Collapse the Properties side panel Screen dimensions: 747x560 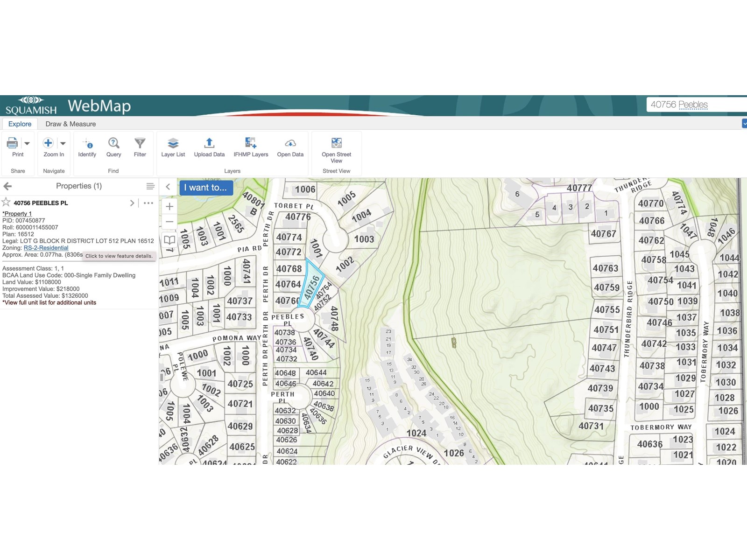(x=168, y=187)
